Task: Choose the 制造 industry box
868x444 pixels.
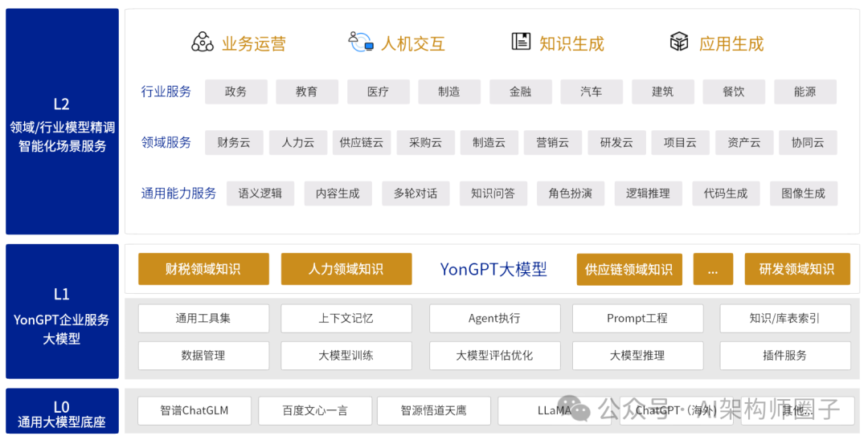Action: [449, 92]
